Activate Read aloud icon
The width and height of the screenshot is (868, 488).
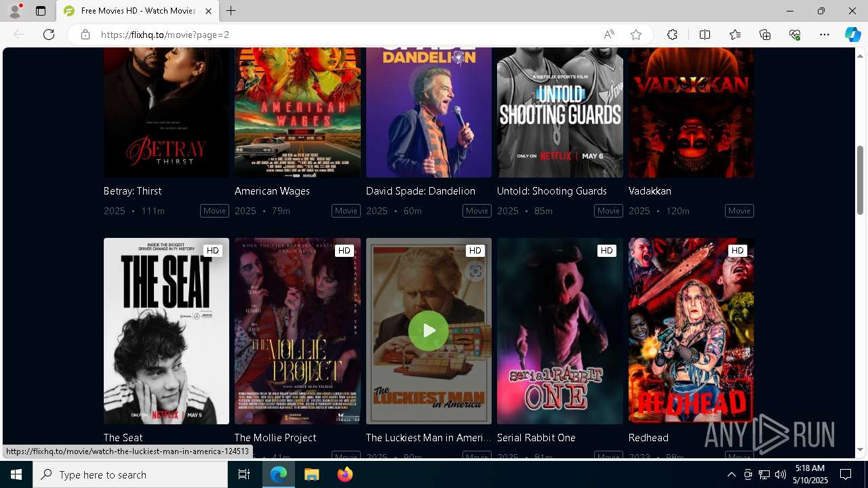coord(609,35)
